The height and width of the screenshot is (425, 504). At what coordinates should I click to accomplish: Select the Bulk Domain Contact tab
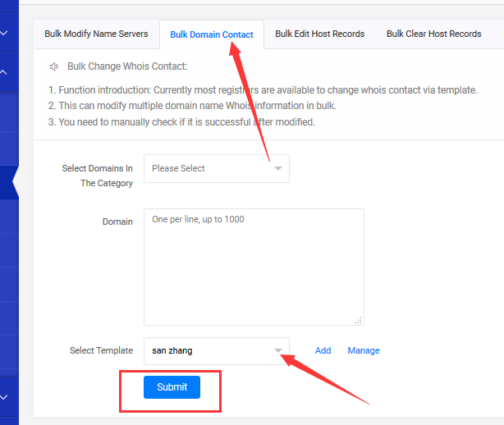point(212,34)
